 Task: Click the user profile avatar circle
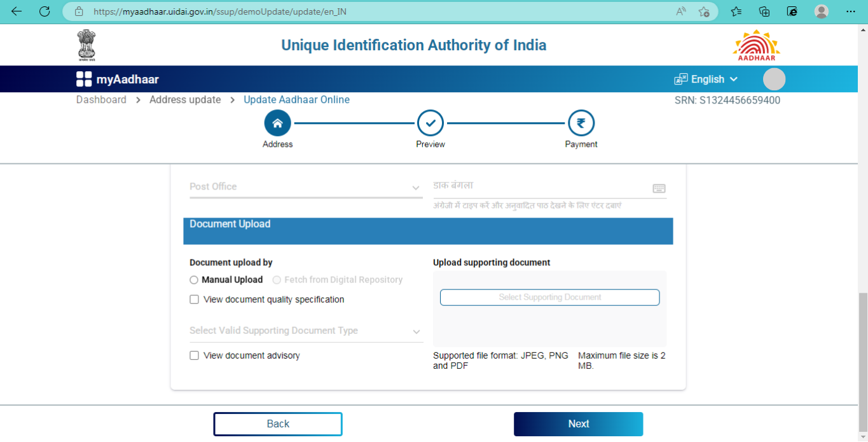point(774,79)
